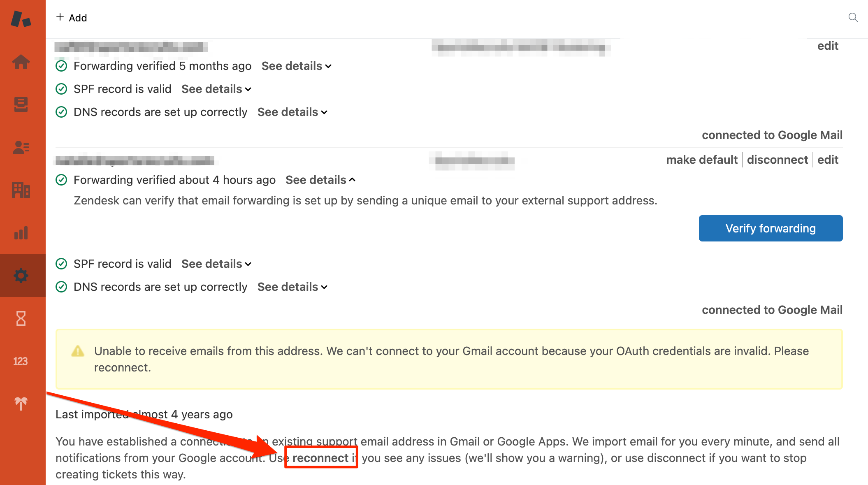This screenshot has width=868, height=485.
Task: Click the 123 icon in sidebar
Action: 20,361
